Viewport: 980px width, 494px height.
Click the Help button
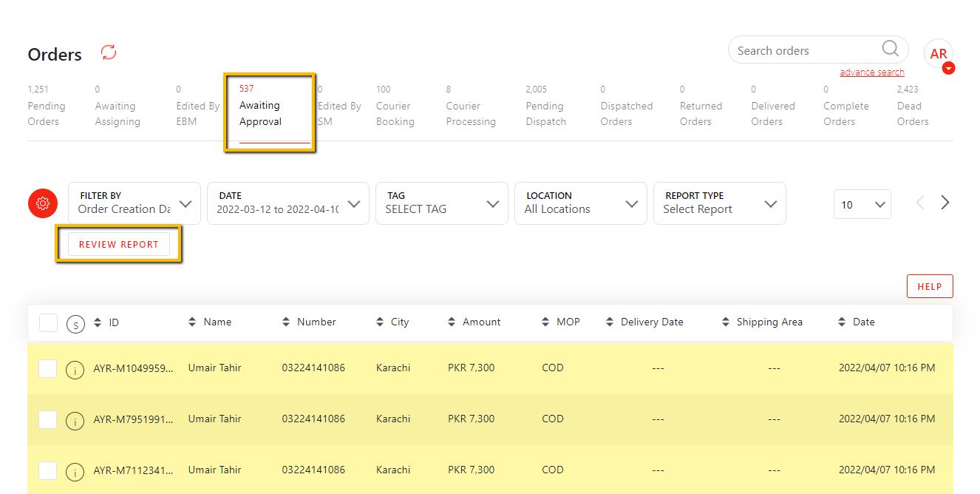click(929, 286)
